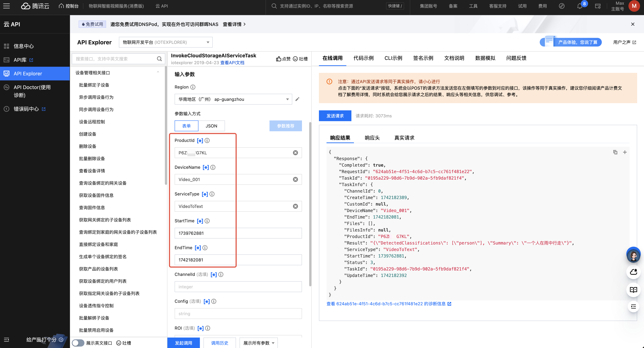Open the customer service avatar assistant

(633, 255)
